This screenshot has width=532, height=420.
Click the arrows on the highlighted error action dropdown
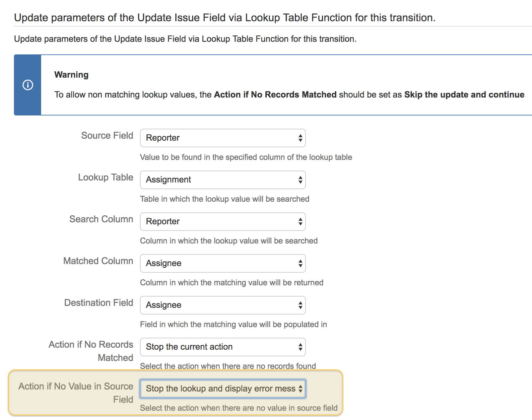300,388
